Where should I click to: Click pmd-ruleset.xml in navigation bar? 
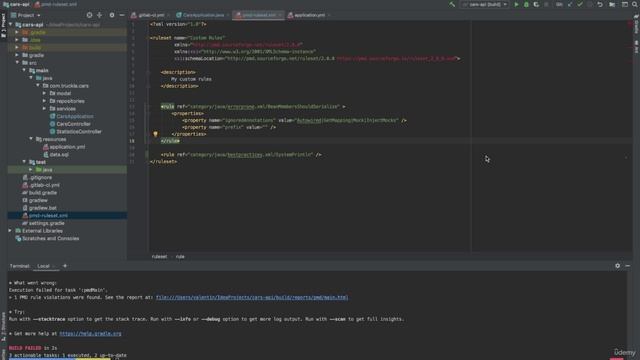point(56,4)
